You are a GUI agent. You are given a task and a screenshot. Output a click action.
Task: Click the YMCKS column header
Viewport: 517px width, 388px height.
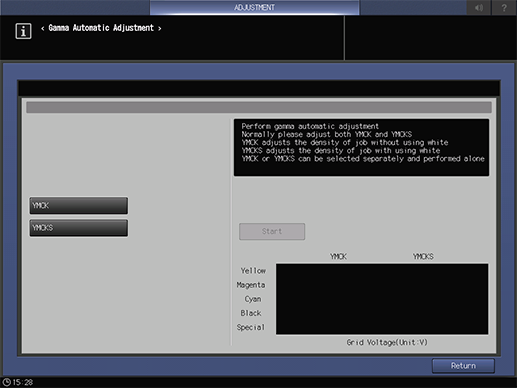pos(423,256)
